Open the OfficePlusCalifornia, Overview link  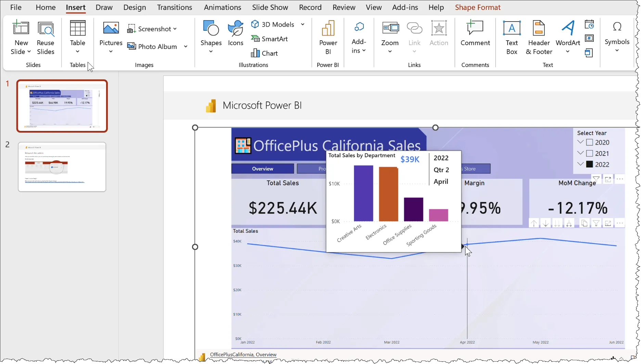(243, 354)
